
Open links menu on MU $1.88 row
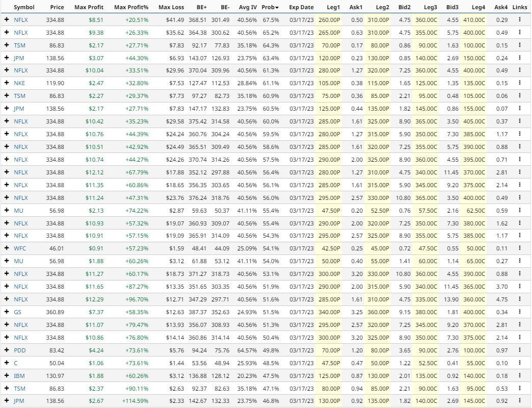click(519, 261)
